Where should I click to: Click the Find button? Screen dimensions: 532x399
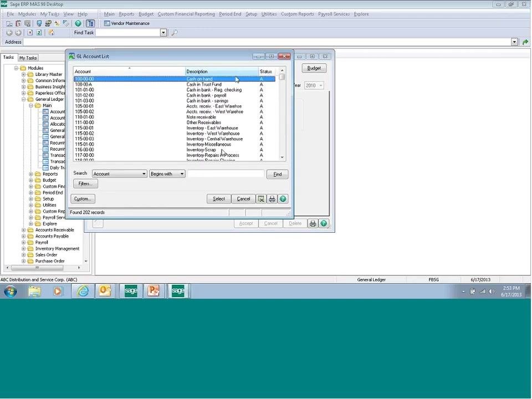[278, 175]
